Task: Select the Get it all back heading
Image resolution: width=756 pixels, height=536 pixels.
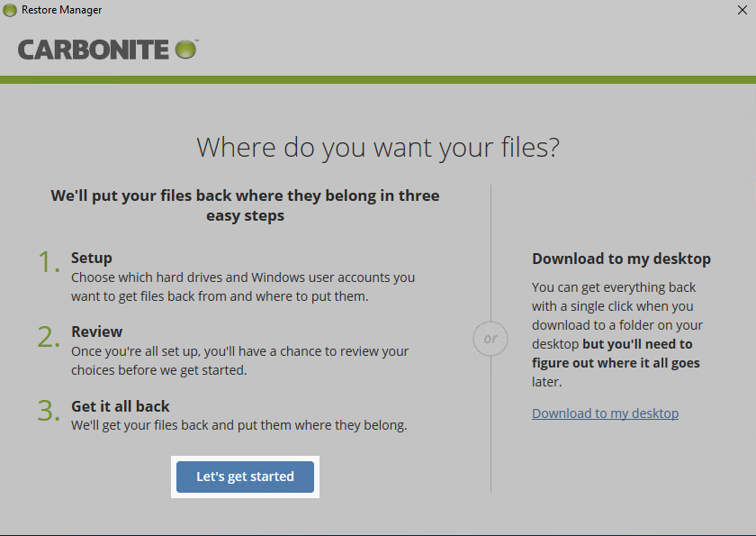Action: point(121,406)
